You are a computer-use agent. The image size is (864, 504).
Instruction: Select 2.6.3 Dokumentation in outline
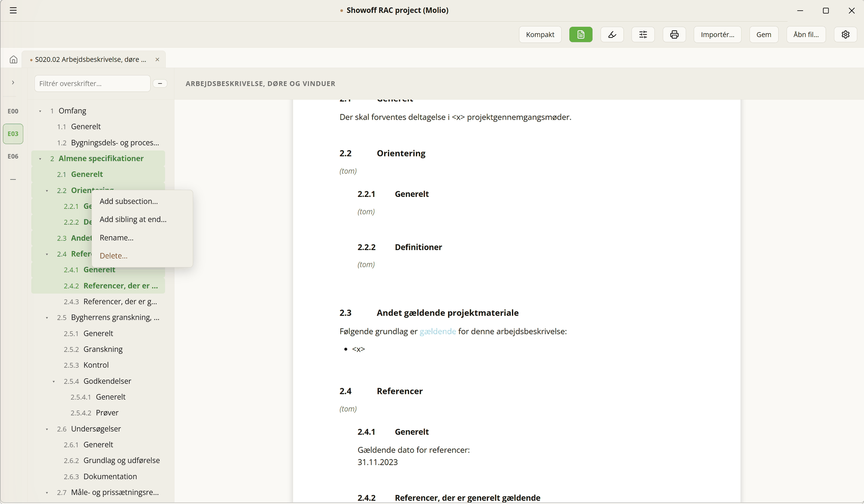98,476
